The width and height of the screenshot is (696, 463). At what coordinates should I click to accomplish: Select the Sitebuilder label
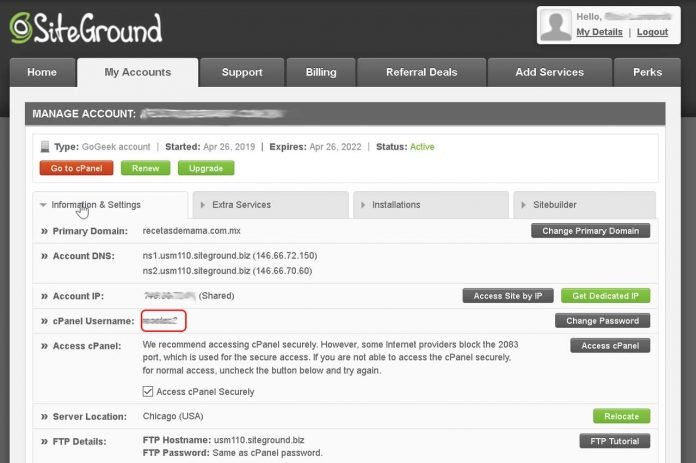click(555, 205)
